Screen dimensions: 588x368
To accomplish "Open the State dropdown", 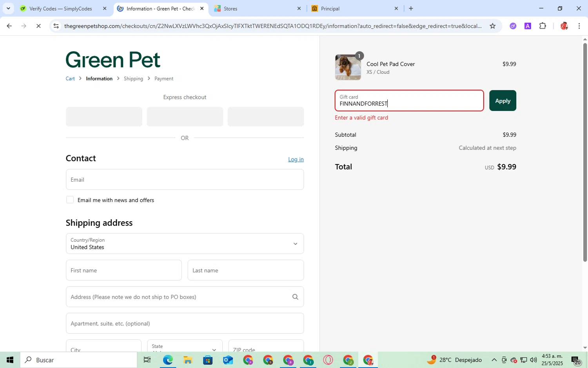I will pyautogui.click(x=185, y=346).
